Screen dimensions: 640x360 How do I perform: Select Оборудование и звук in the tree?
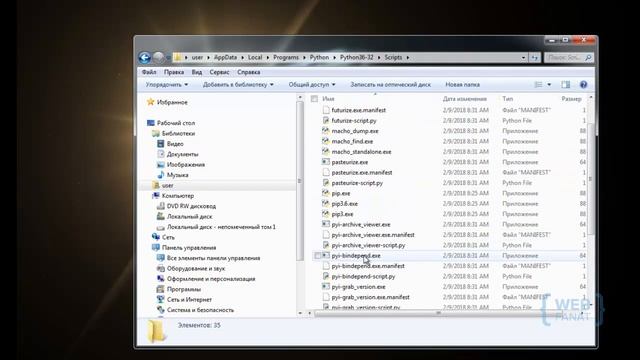pyautogui.click(x=196, y=268)
